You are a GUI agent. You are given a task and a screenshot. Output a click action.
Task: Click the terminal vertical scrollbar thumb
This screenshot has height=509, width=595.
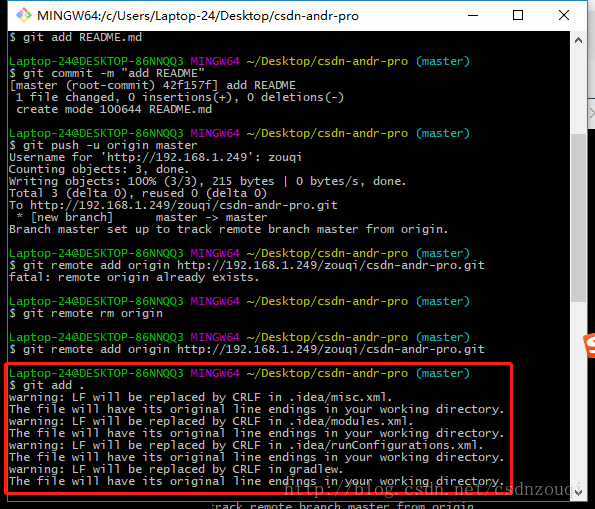pos(578,218)
